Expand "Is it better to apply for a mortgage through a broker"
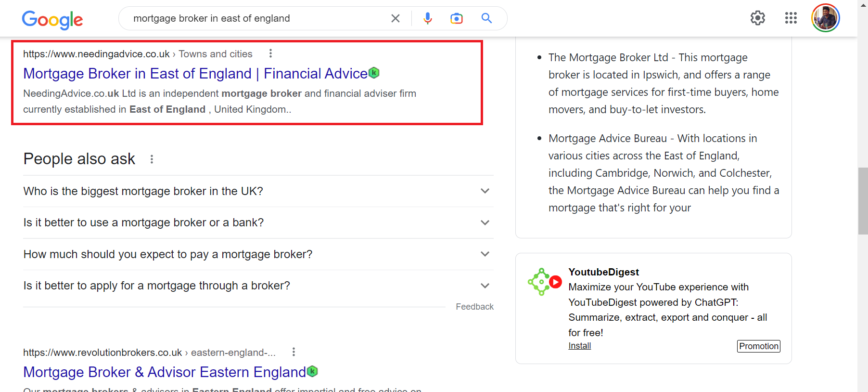Image resolution: width=868 pixels, height=392 pixels. pos(485,286)
